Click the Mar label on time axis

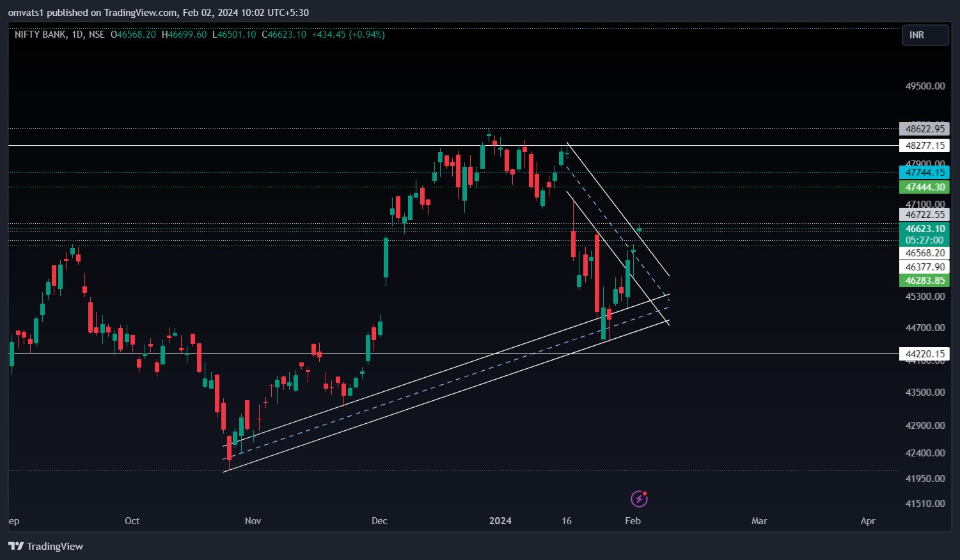759,521
